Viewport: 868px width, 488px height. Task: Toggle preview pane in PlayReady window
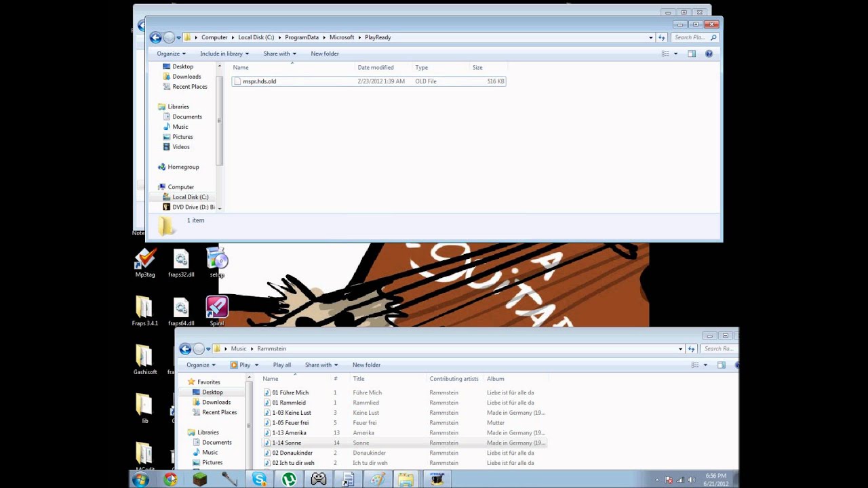click(x=692, y=54)
